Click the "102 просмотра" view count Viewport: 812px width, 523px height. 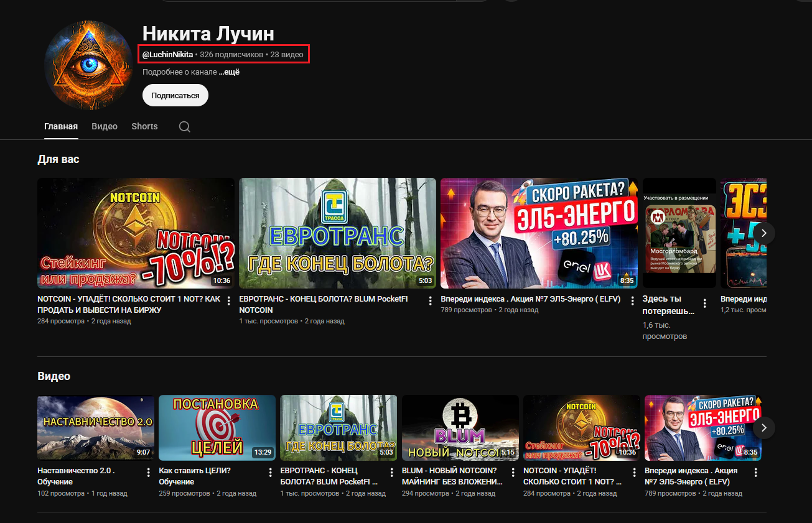(x=61, y=493)
